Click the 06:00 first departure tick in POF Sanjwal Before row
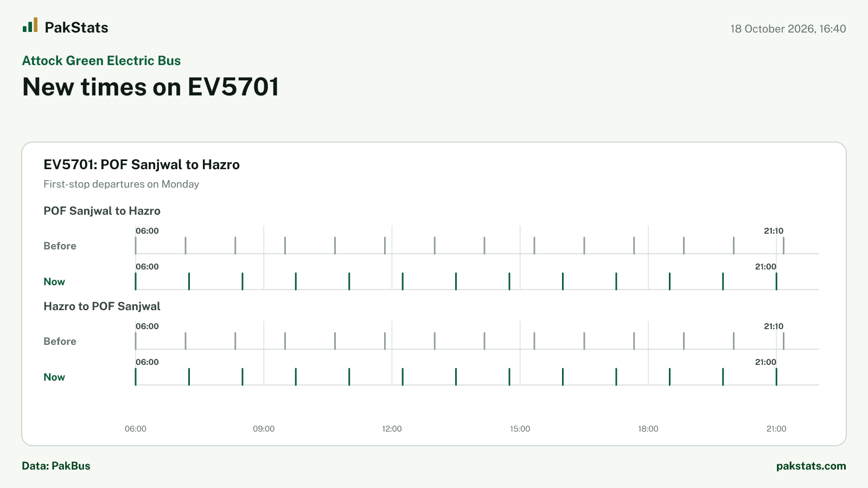 136,246
